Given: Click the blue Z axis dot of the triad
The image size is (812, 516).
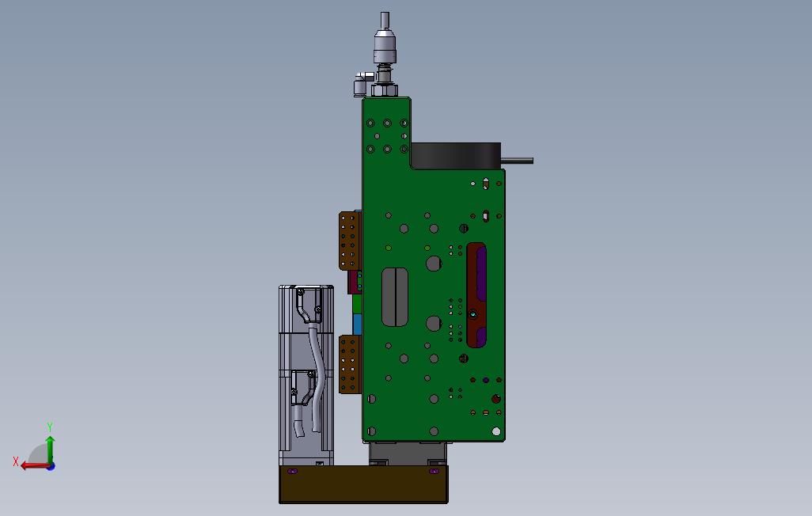Looking at the screenshot, I should (51, 467).
